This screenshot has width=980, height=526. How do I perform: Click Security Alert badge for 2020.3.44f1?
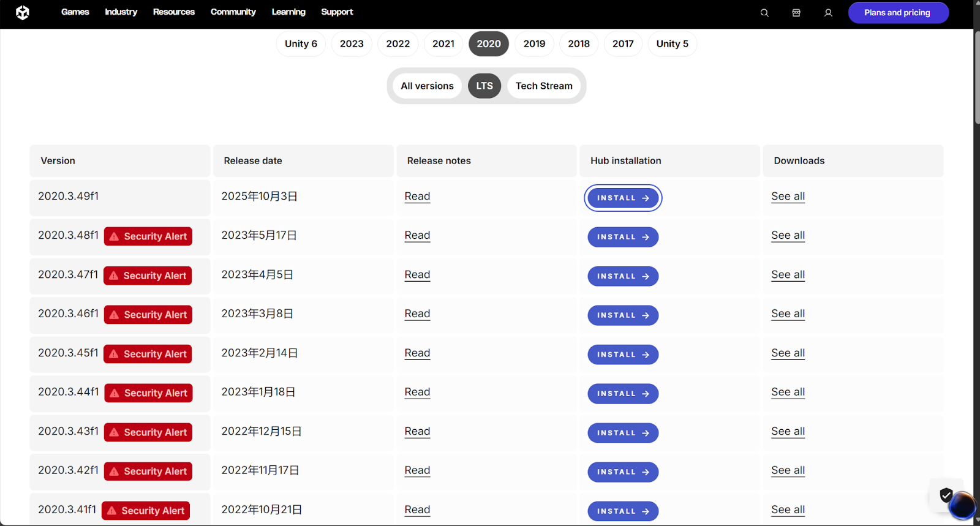click(x=148, y=393)
